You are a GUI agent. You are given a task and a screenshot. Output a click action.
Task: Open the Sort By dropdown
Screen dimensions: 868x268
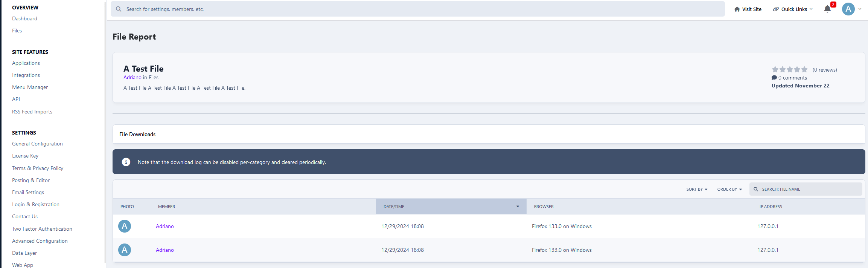pyautogui.click(x=697, y=189)
